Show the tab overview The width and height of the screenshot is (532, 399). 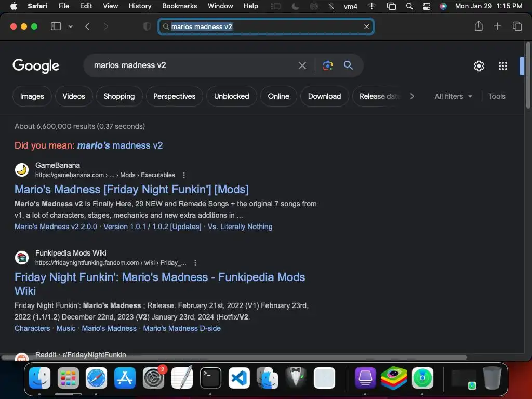pyautogui.click(x=517, y=26)
